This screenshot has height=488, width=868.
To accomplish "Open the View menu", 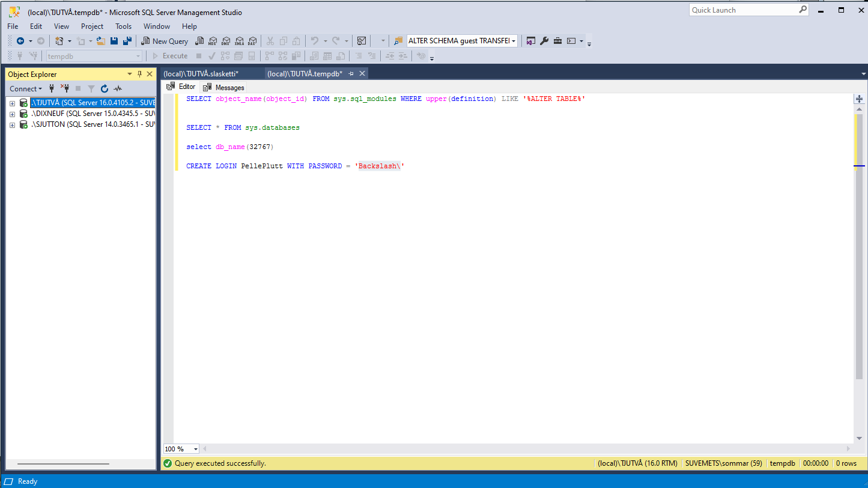I will (61, 26).
